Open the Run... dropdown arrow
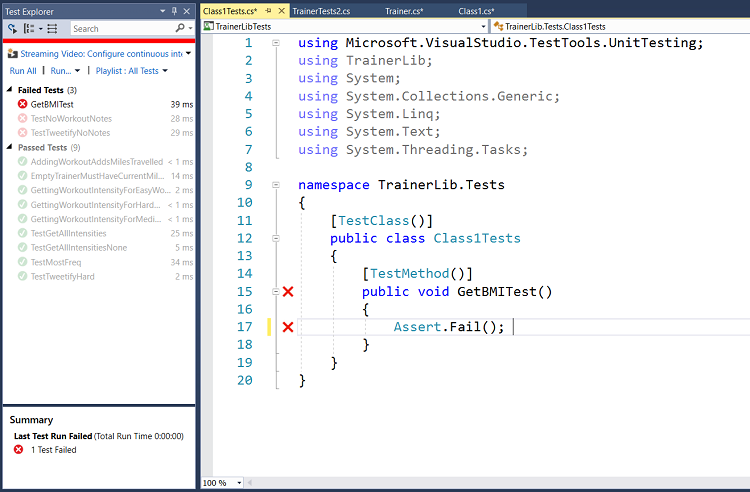 tap(77, 71)
